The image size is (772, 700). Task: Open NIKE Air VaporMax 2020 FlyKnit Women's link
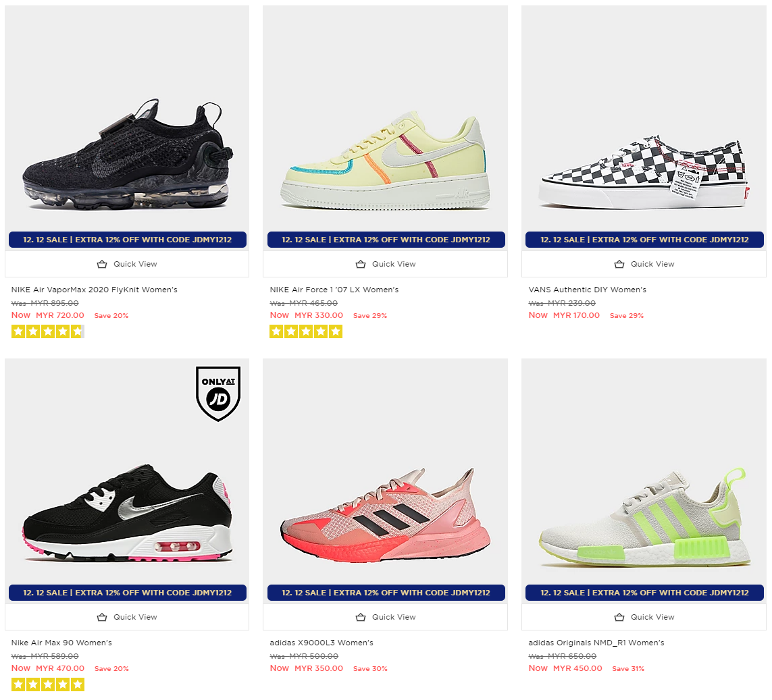94,290
